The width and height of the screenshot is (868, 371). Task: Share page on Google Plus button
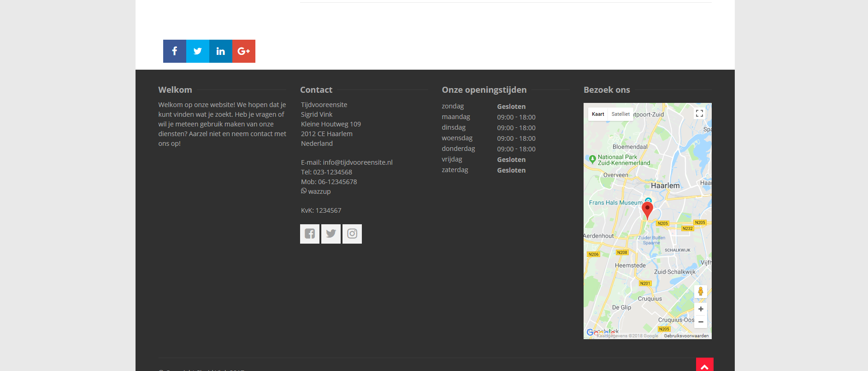244,51
